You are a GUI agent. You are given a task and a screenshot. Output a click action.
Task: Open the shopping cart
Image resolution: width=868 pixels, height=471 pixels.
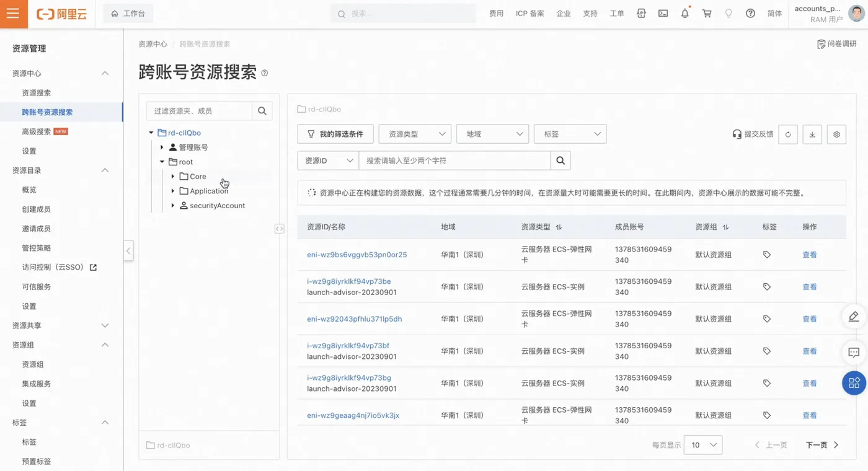(x=707, y=13)
